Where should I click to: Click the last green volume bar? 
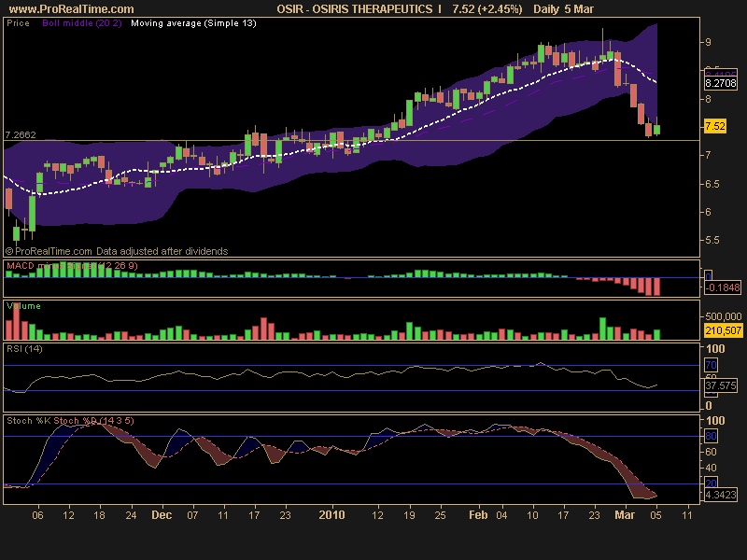pos(657,334)
